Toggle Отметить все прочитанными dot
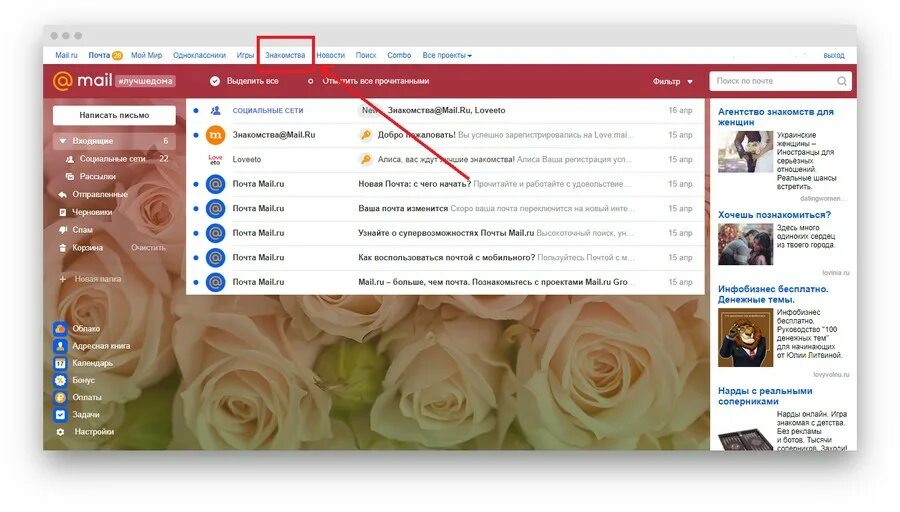The image size is (900, 512). click(x=311, y=81)
